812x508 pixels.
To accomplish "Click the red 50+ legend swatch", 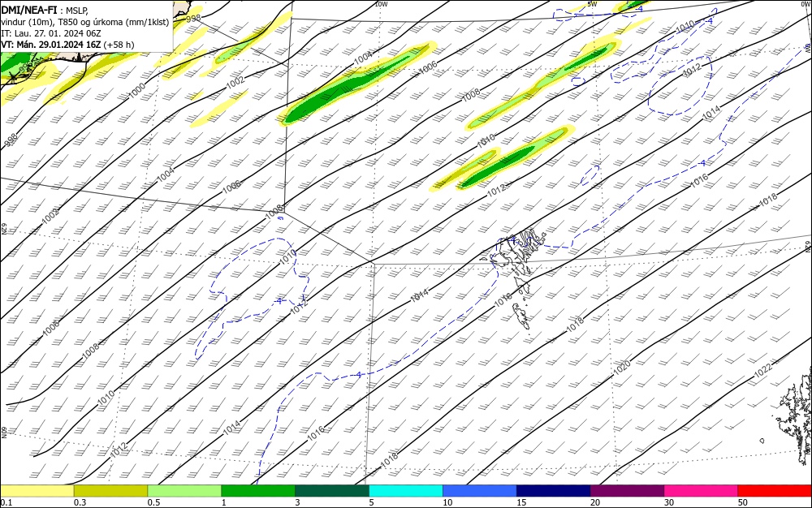I will coord(775,491).
